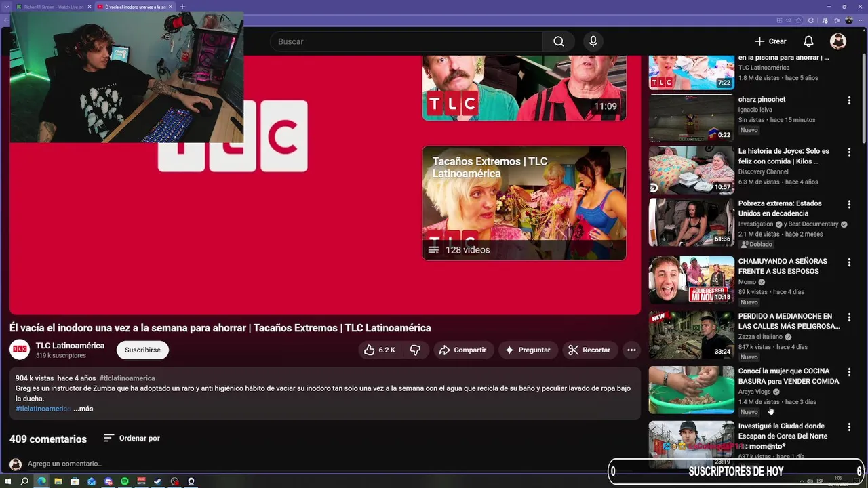Image resolution: width=868 pixels, height=488 pixels.
Task: Open CHAMUYANDO A SEÑORAS video title
Action: click(783, 266)
